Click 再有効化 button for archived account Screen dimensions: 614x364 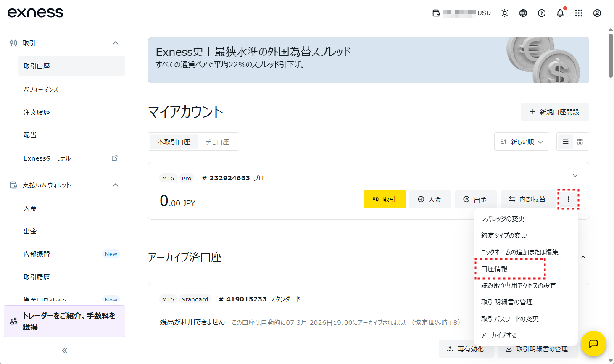click(x=466, y=349)
